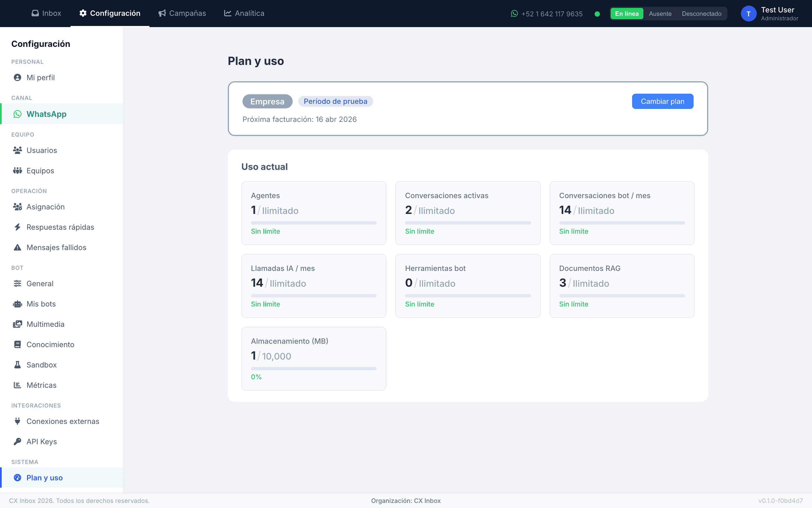The height and width of the screenshot is (508, 812).
Task: Set status to Desconectado
Action: tap(701, 14)
